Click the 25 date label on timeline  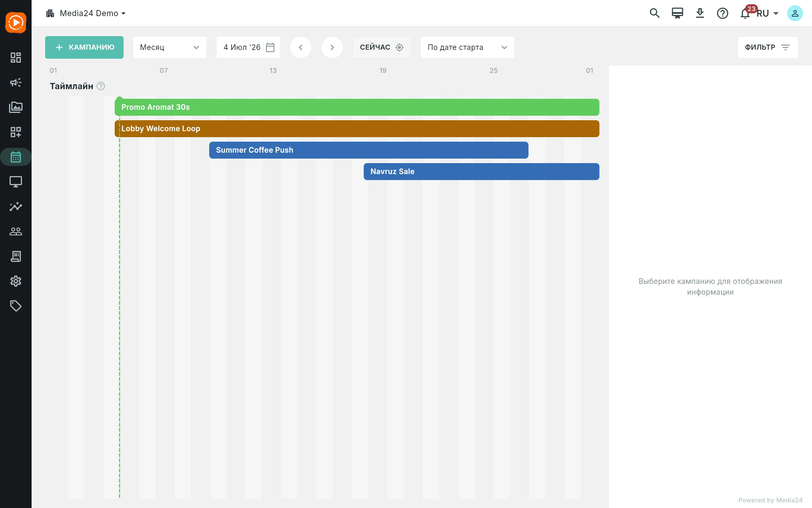click(x=494, y=71)
